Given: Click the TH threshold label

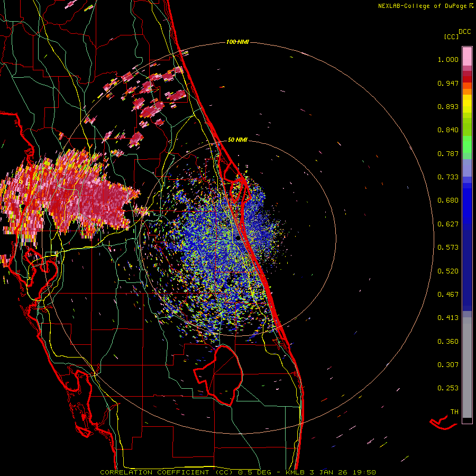Looking at the screenshot, I should 454,412.
